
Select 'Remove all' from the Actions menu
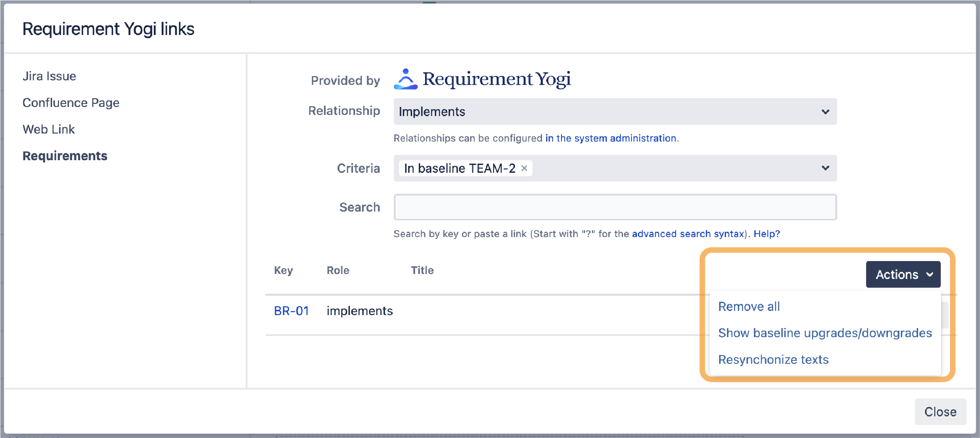click(x=748, y=306)
